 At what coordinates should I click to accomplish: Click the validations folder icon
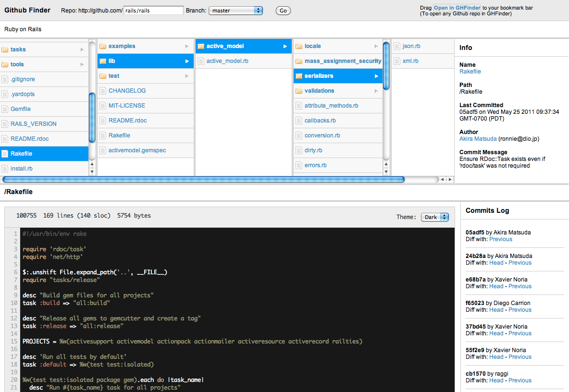[x=298, y=91]
